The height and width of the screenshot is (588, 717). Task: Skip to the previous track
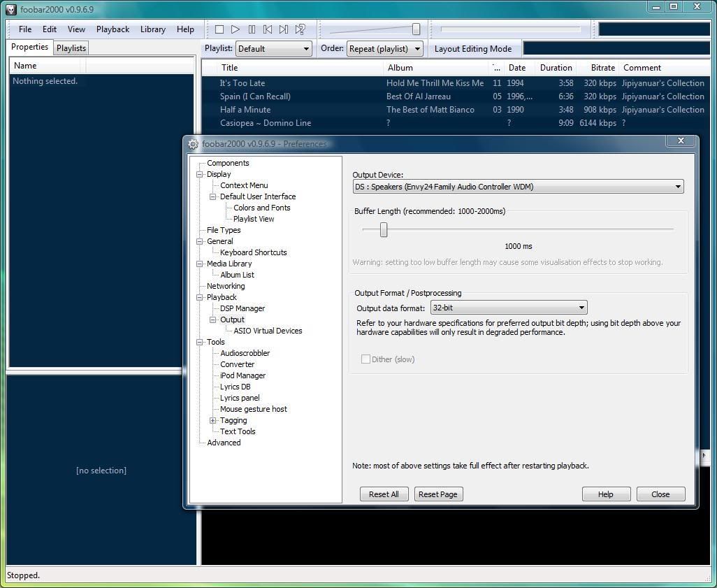tap(268, 29)
